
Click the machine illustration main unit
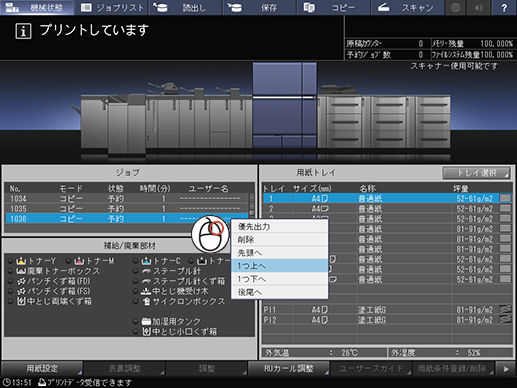(x=284, y=105)
